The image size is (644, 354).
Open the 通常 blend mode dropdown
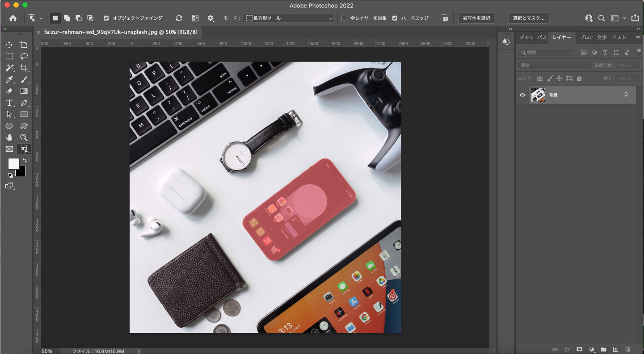[x=555, y=66]
